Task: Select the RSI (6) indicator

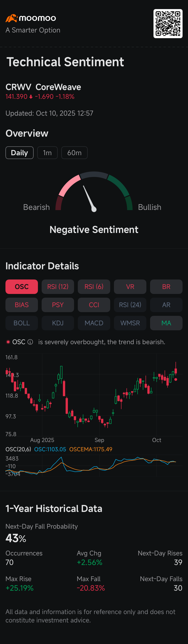Action: 94,286
